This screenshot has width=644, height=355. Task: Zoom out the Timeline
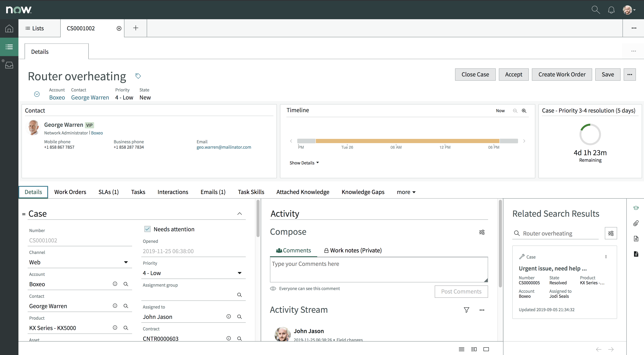tap(515, 111)
